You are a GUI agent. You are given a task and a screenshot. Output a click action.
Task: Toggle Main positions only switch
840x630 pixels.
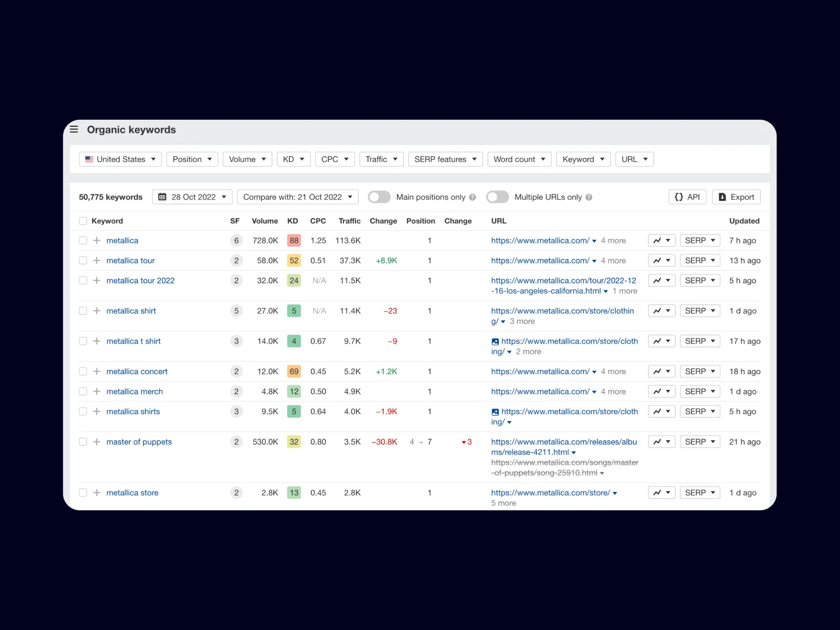tap(379, 197)
